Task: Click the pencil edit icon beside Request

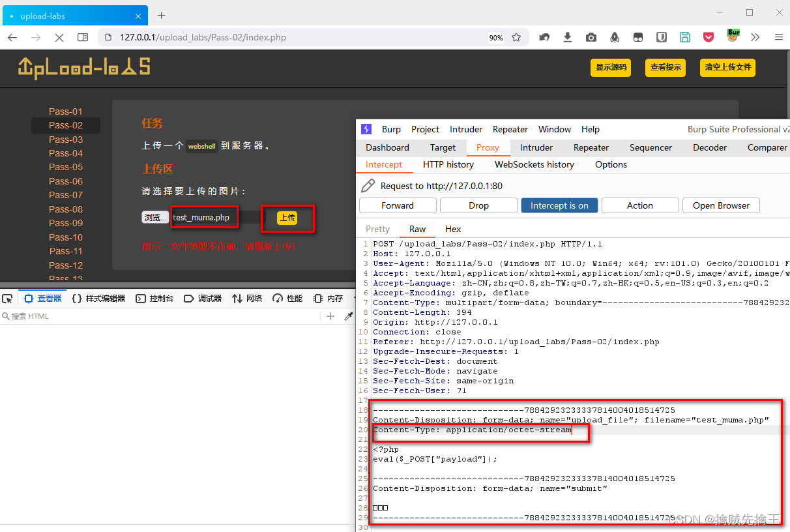Action: pyautogui.click(x=368, y=186)
